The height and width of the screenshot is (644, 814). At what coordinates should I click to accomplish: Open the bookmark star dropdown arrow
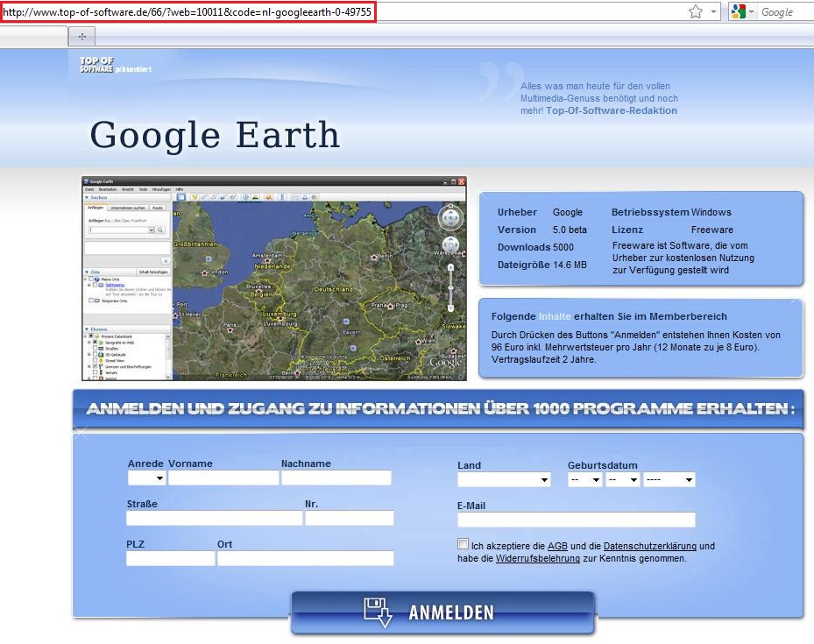(x=713, y=11)
